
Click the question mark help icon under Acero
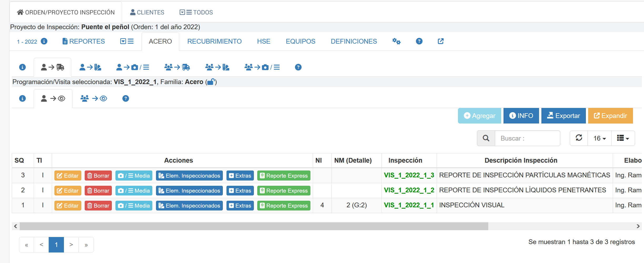coord(298,67)
